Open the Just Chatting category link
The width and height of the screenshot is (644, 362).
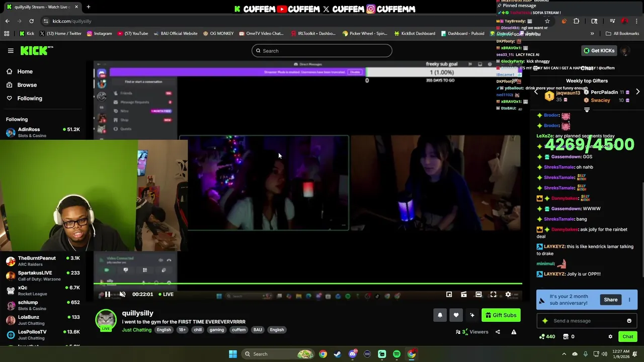coord(136,330)
